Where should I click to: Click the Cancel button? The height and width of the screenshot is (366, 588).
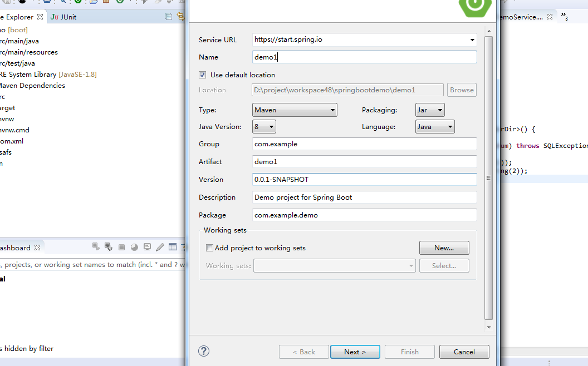pyautogui.click(x=464, y=352)
